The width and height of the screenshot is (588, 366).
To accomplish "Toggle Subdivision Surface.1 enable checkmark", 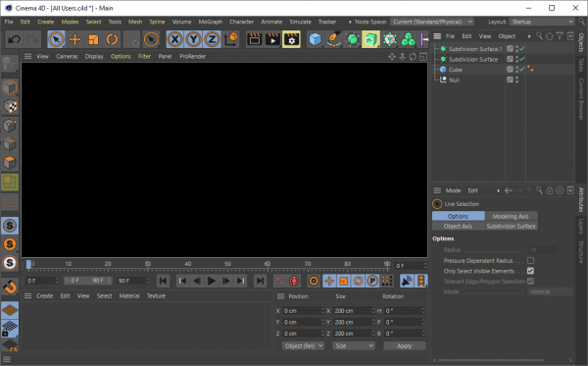I will point(522,49).
